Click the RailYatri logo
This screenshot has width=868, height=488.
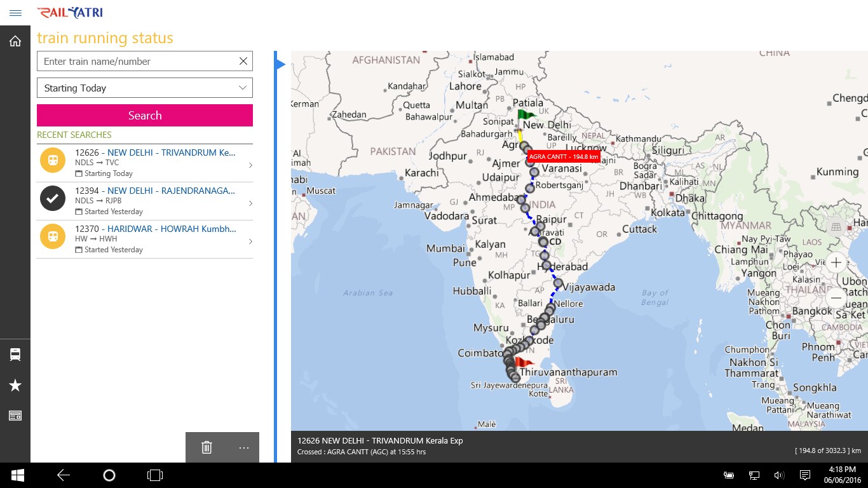[x=69, y=13]
